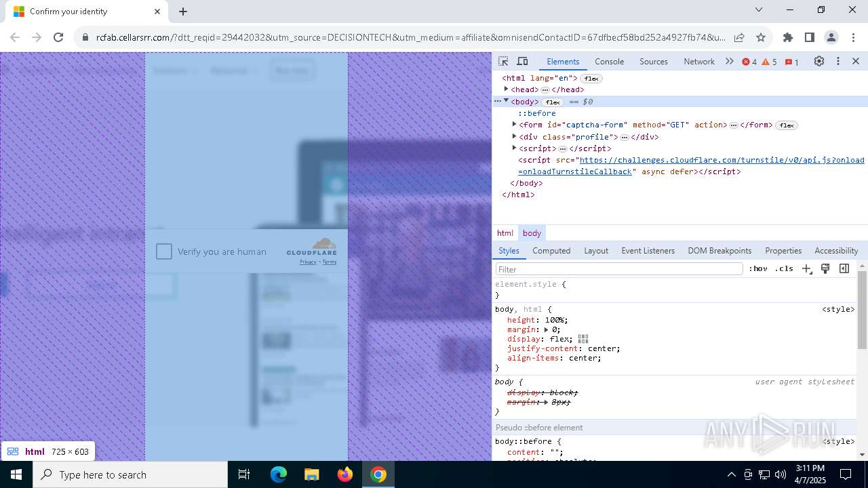Toggle the inspect element picker icon
This screenshot has height=488, width=868.
pyautogui.click(x=503, y=61)
